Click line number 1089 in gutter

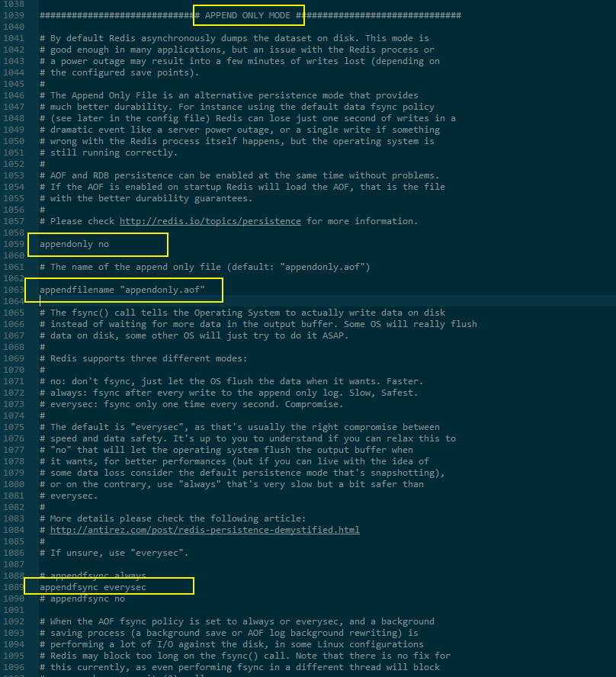point(14,587)
